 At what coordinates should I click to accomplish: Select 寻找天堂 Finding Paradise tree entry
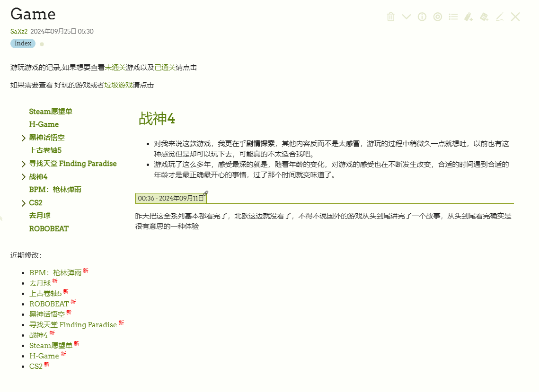(72, 164)
